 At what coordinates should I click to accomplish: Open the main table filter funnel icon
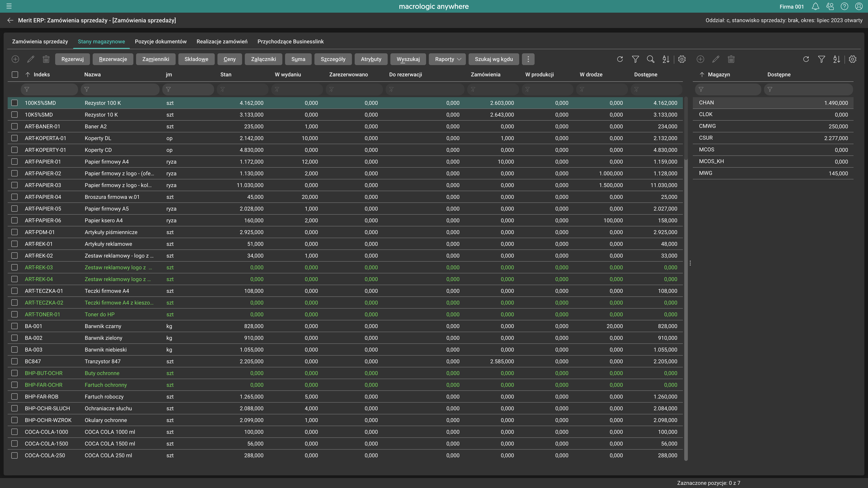(x=635, y=59)
